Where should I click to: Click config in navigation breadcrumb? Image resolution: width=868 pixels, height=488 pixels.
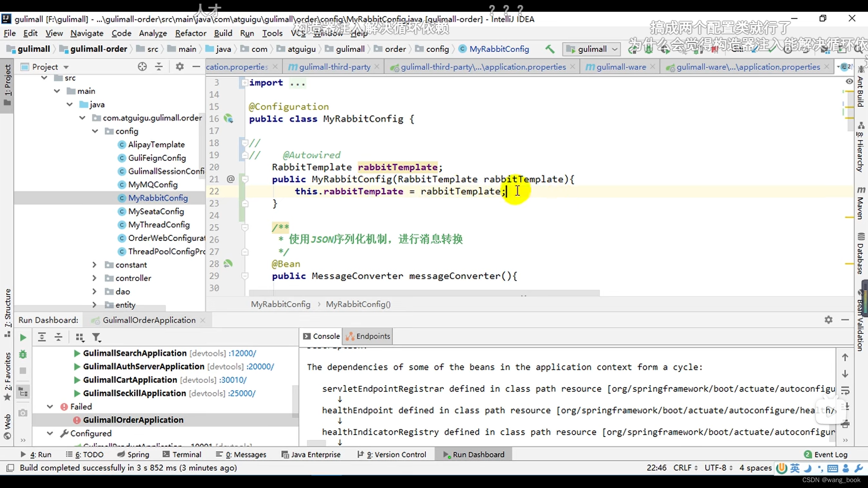[432, 49]
